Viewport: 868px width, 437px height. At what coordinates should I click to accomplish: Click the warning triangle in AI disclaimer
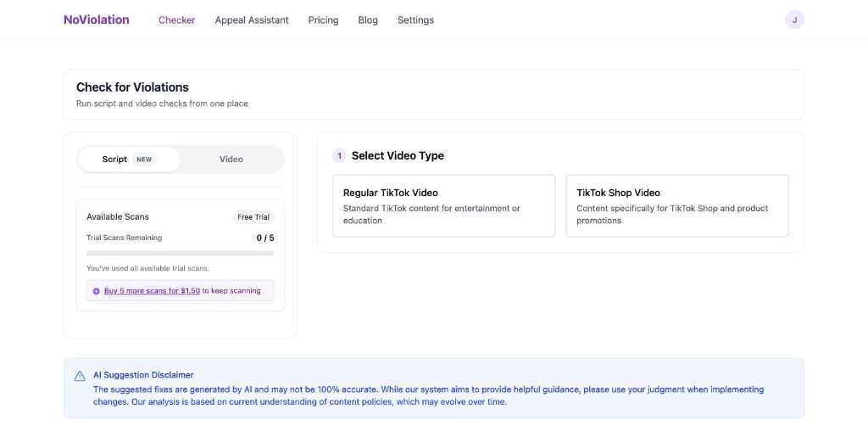click(x=80, y=376)
